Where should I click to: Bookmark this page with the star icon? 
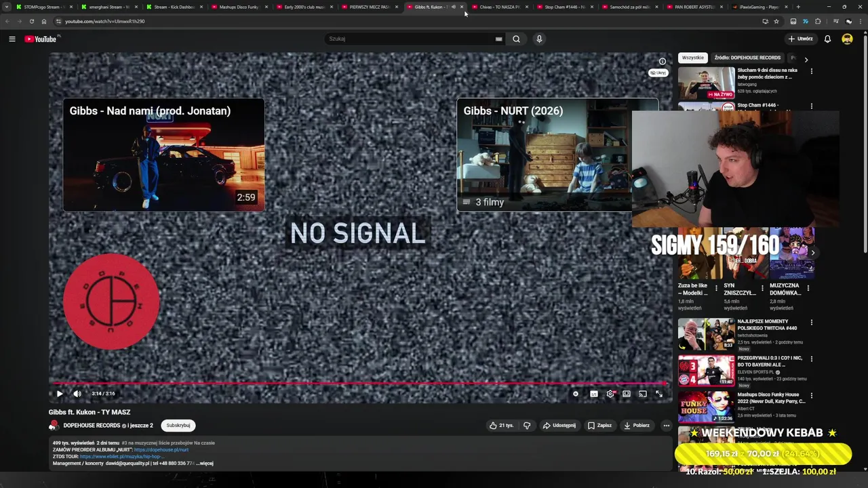click(x=776, y=21)
